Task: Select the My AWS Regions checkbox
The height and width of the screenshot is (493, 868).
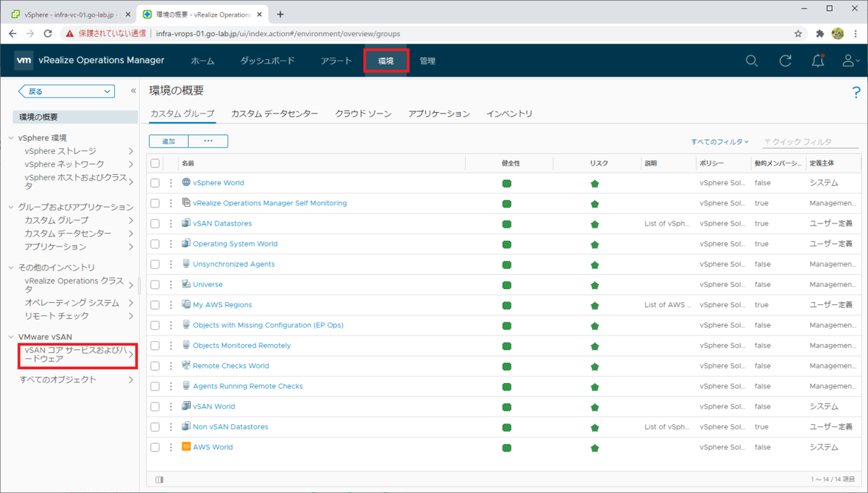Action: tap(155, 305)
